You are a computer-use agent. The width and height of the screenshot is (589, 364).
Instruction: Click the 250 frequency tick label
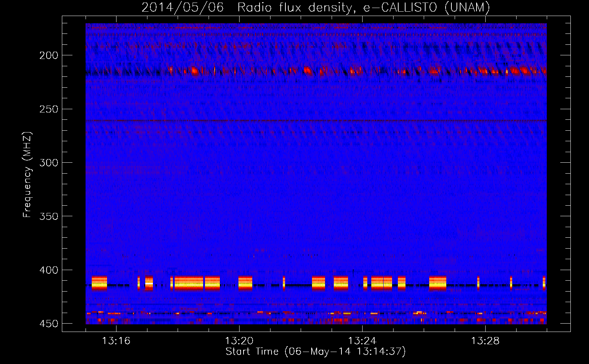(49, 109)
